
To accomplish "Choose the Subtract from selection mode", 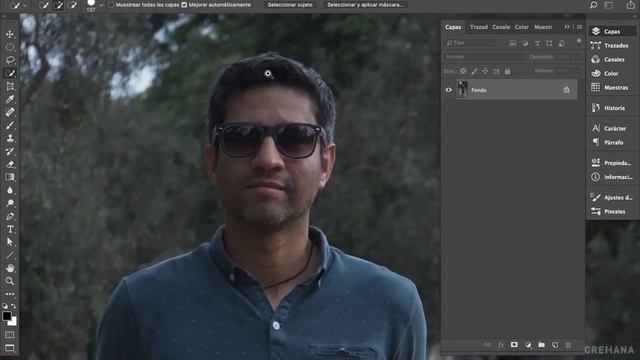I will tap(72, 5).
